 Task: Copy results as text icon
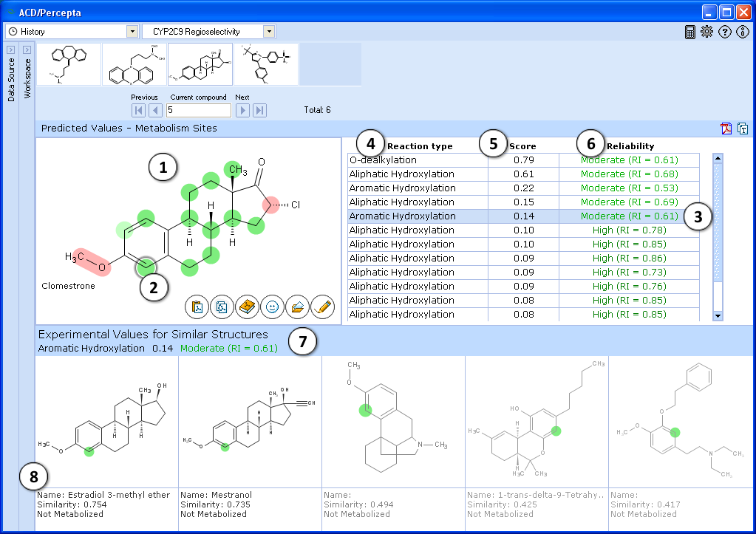tap(743, 129)
